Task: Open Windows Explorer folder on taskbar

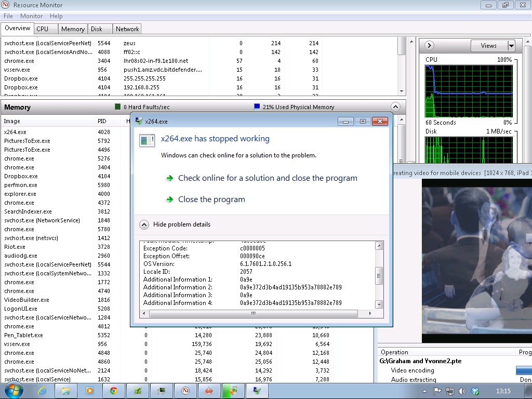Action: point(66,391)
